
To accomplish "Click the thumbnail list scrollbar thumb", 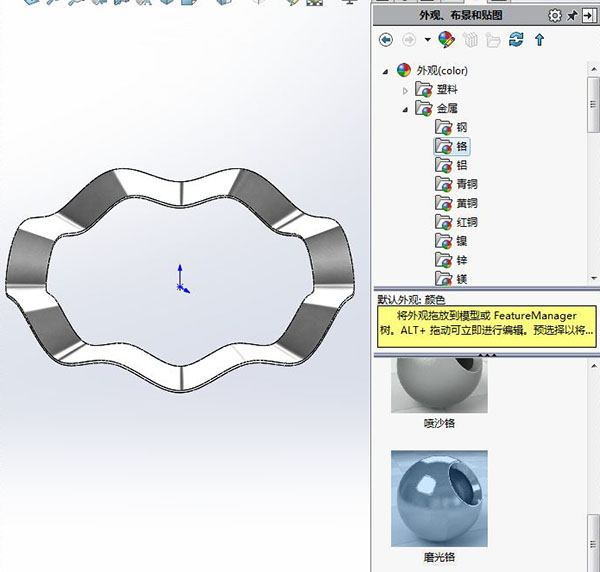I will tap(593, 543).
